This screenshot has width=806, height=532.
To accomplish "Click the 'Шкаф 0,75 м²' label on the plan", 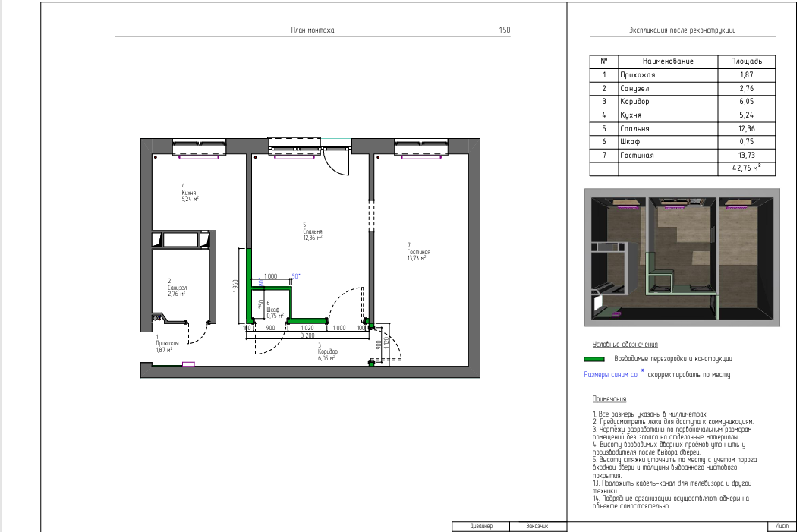I will (x=275, y=310).
